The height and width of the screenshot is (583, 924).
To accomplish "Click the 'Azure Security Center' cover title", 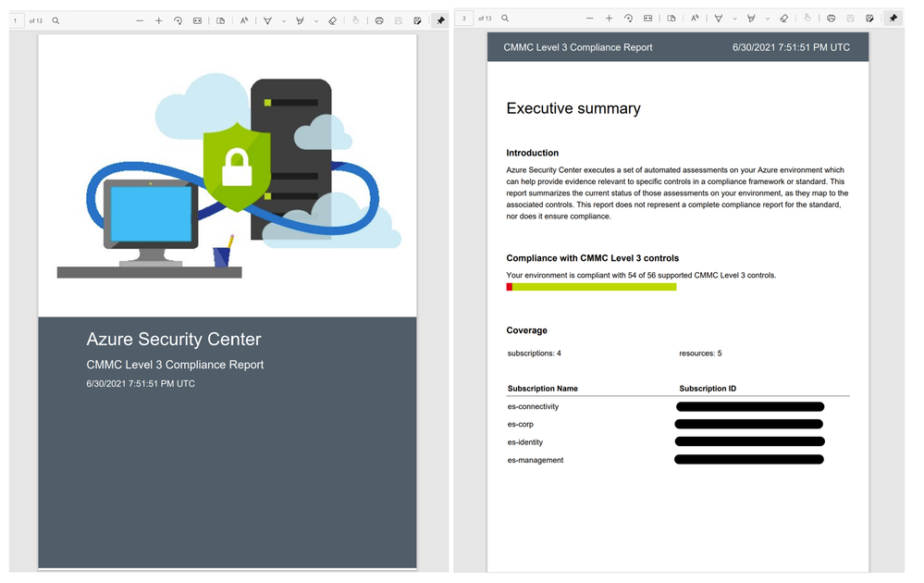I will [x=173, y=339].
